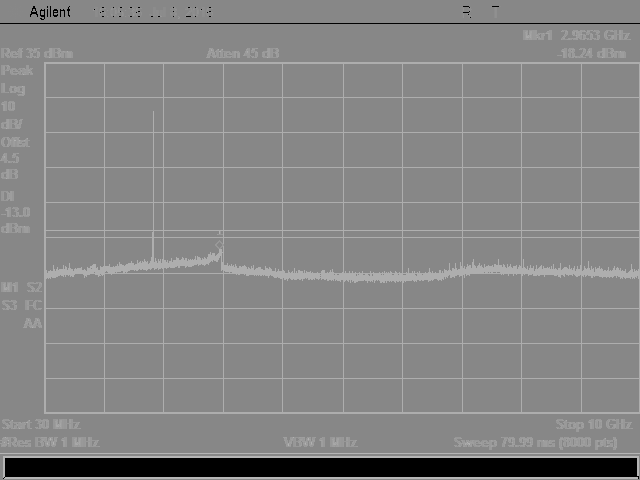Click the marker 1 diamond on trace
Image resolution: width=640 pixels, height=480 pixels.
pos(220,245)
